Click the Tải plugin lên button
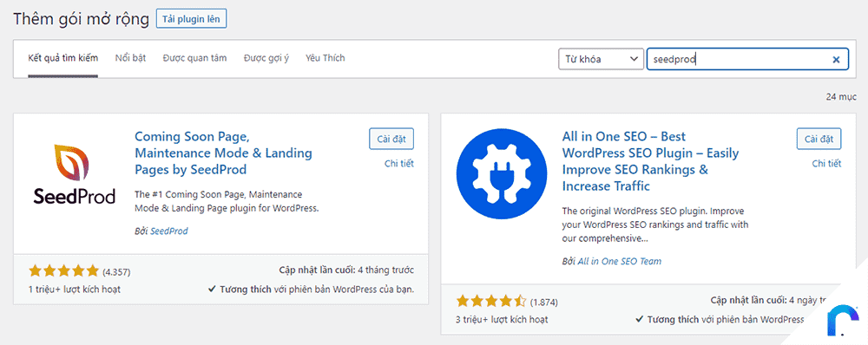Viewport: 868px width, 345px height. [x=192, y=19]
